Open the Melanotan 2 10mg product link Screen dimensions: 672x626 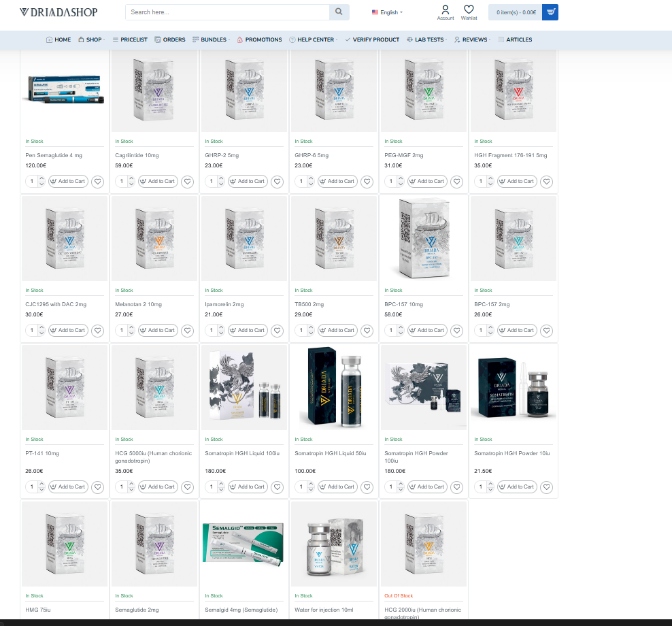[x=137, y=304]
